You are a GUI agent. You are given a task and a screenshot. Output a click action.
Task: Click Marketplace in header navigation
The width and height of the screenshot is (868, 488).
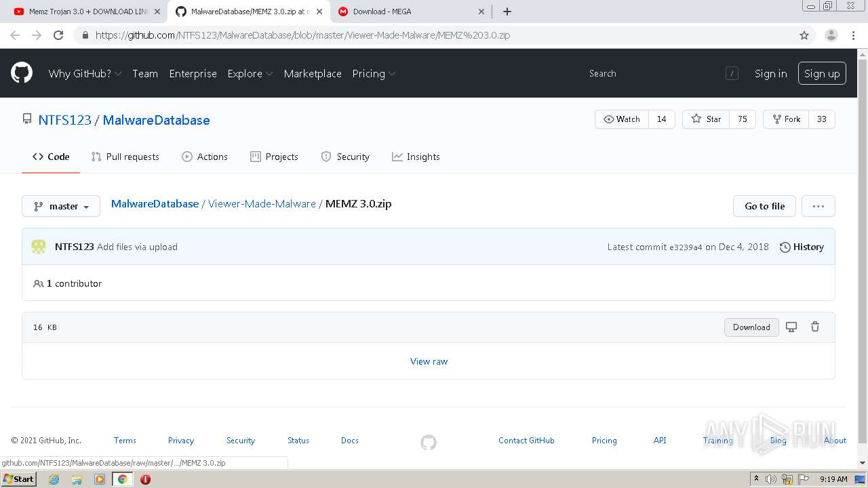(x=313, y=73)
